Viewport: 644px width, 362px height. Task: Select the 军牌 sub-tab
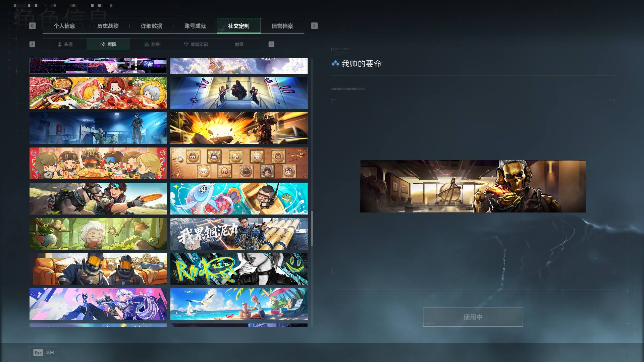click(x=108, y=44)
